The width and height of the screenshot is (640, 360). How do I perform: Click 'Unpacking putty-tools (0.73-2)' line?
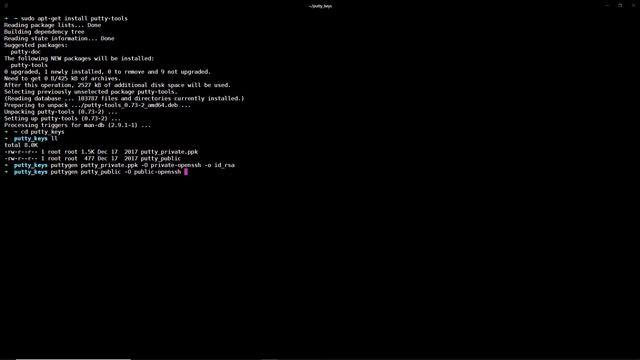coord(61,112)
